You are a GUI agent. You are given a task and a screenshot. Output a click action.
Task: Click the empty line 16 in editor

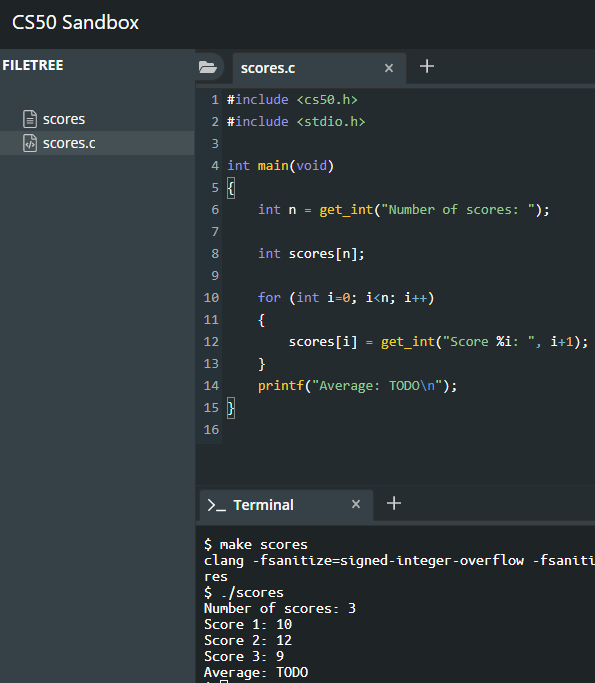pos(409,429)
